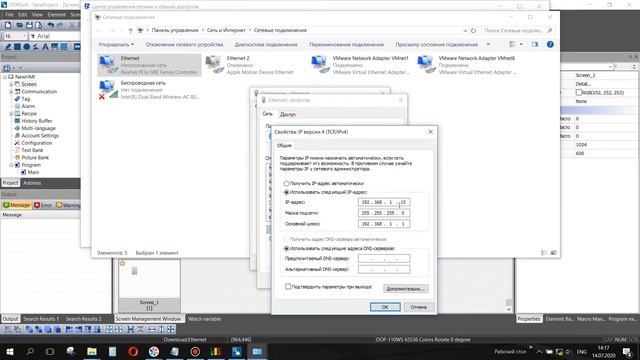Viewport: 640px width, 360px height.
Task: Click the taskbar search magnifier
Action: tap(30, 351)
